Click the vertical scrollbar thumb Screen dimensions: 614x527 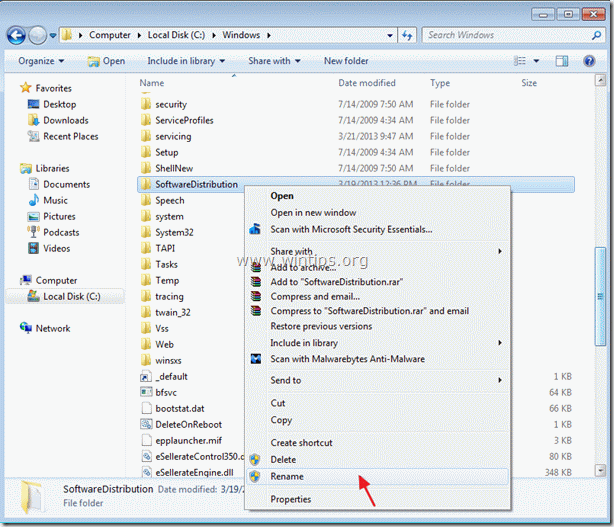point(600,296)
